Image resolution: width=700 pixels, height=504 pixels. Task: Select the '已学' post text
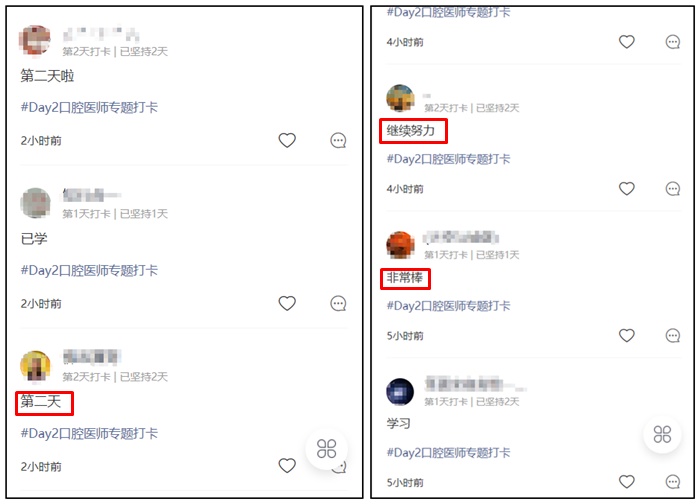click(x=34, y=238)
